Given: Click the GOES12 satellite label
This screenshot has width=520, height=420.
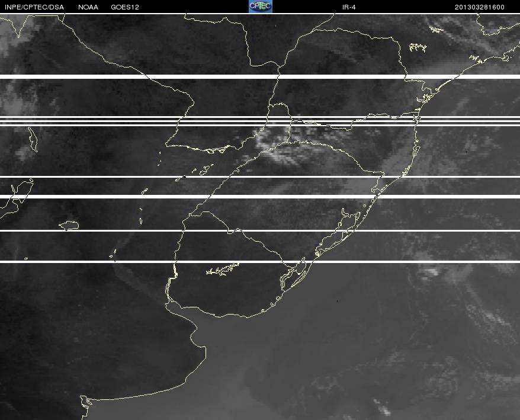Looking at the screenshot, I should pyautogui.click(x=125, y=7).
